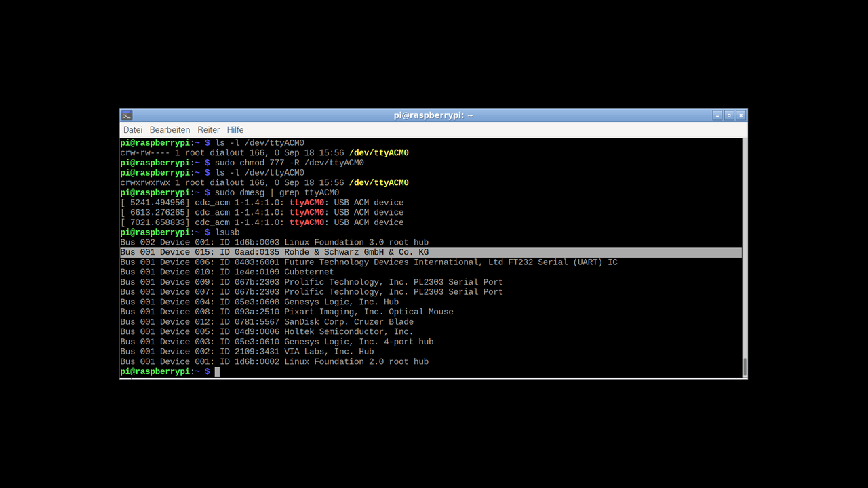Image resolution: width=868 pixels, height=488 pixels.
Task: Click the Linux Foundation 3.0 root hub line
Action: [274, 242]
